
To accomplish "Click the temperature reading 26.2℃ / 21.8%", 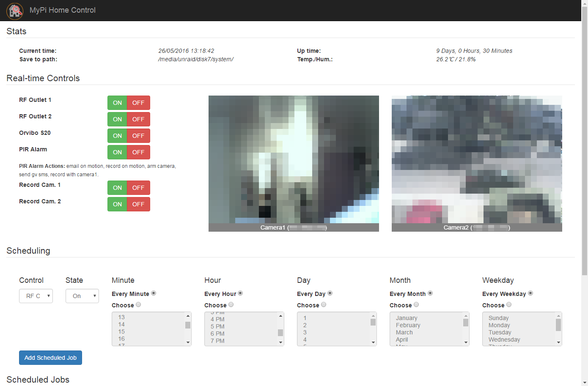I will coord(456,59).
